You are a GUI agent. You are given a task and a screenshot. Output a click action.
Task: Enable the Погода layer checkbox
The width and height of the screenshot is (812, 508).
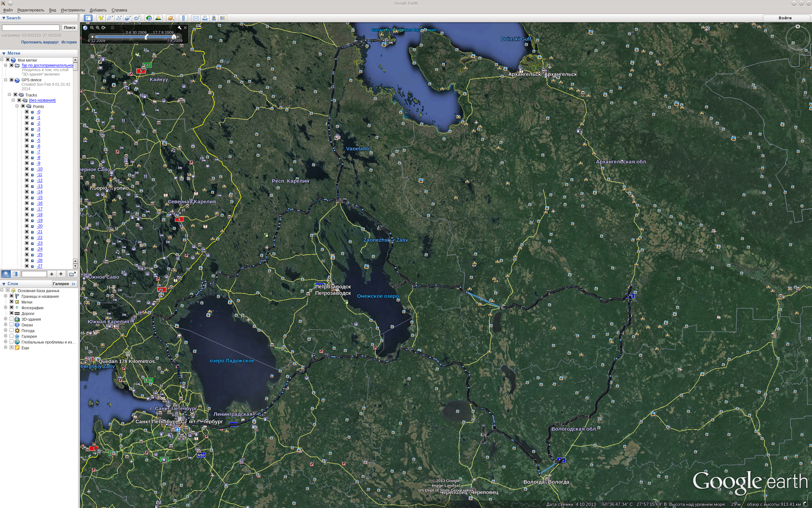11,330
